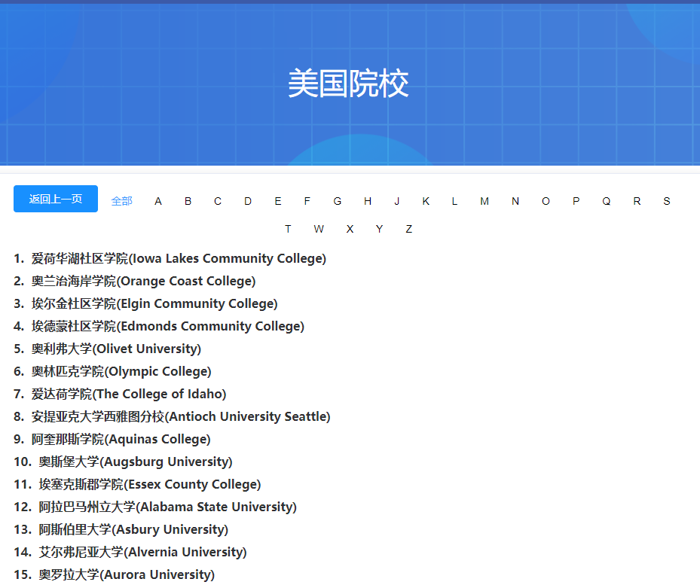Open Alvernia University entry
This screenshot has width=700, height=588.
point(143,552)
